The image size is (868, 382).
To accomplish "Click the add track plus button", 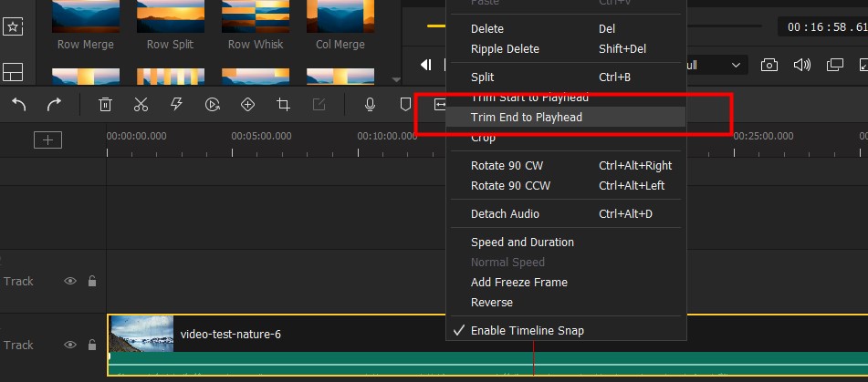I will tap(47, 139).
